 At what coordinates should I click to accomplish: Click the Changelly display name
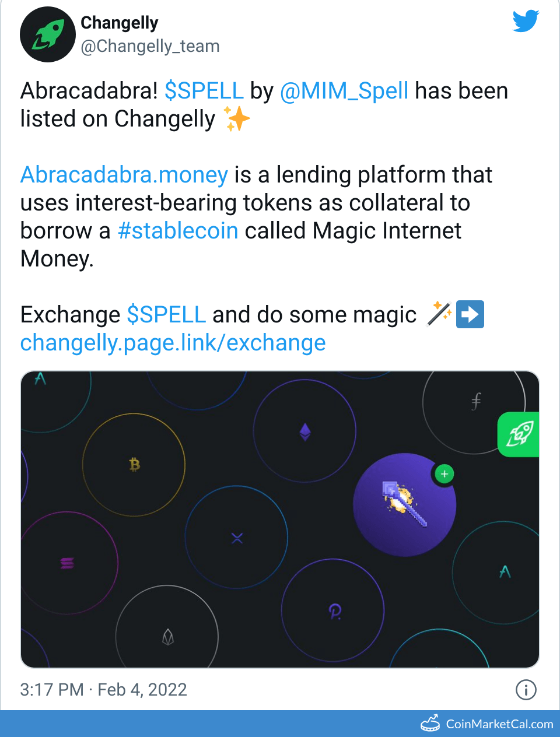pyautogui.click(x=120, y=23)
